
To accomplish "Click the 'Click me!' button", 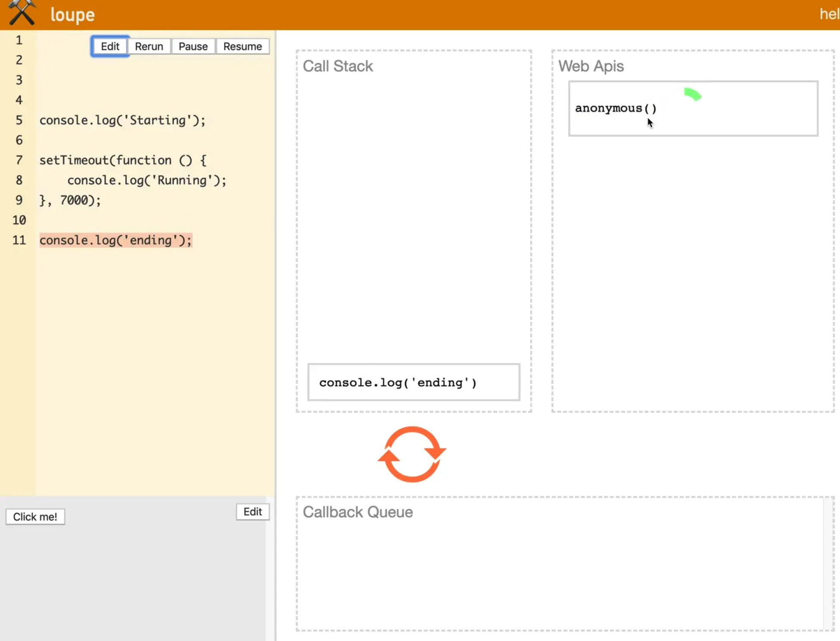I will [35, 517].
